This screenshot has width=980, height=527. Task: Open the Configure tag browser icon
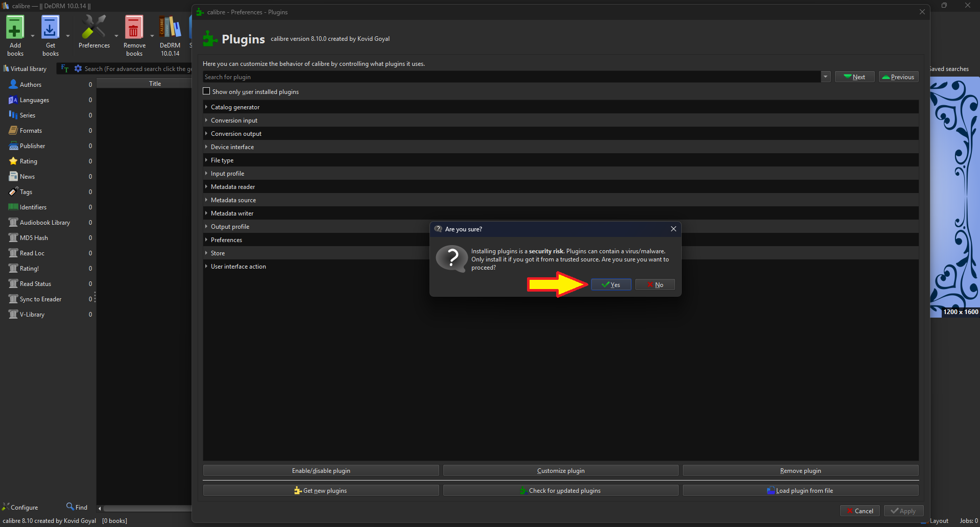(6, 507)
